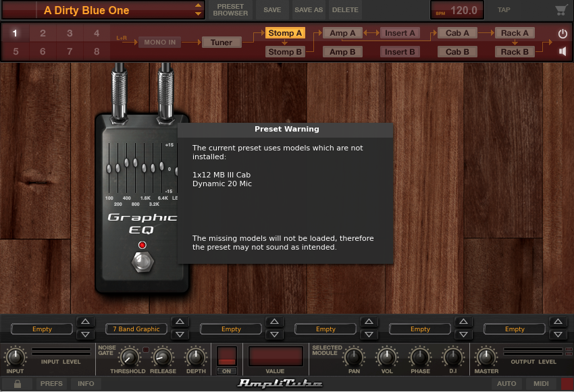Click the 100 Hz slider on Graphic EQ
Viewport: 574px width, 392px height.
109,169
